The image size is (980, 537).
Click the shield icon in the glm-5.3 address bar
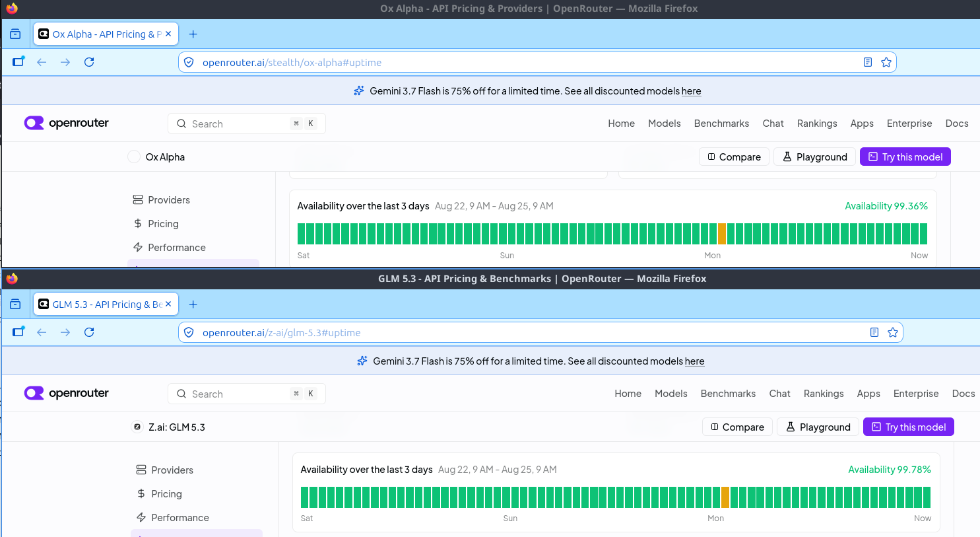(189, 332)
